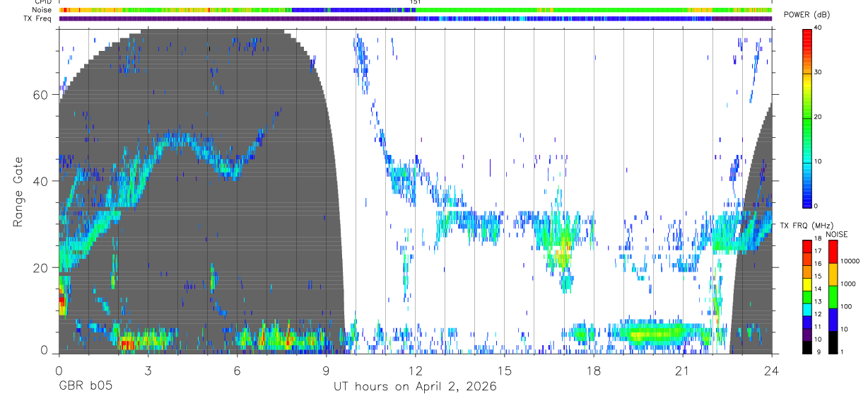Click the 1000 label on noise scale
Image resolution: width=868 pixels, height=401 pixels.
(848, 284)
